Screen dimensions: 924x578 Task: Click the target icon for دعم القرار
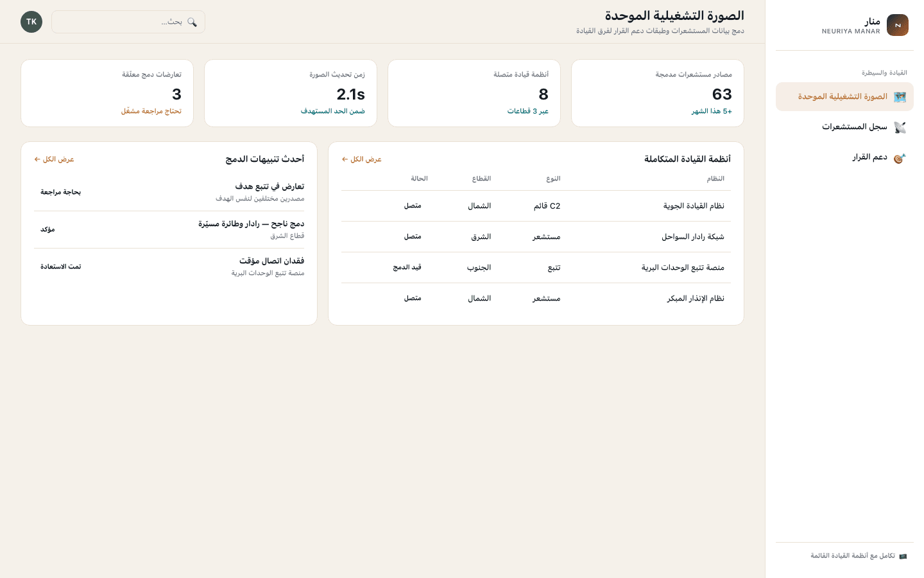pos(900,157)
